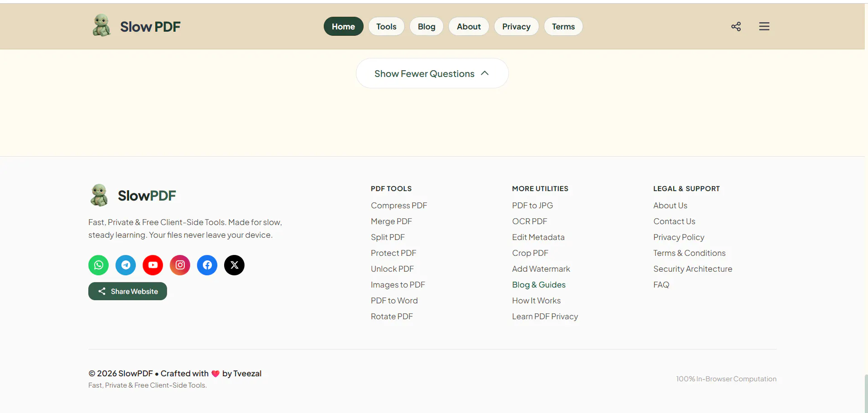Viewport: 868px width, 413px height.
Task: Collapse the list with Show Fewer Questions
Action: tap(432, 73)
